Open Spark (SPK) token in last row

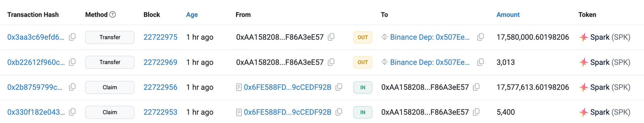pos(610,112)
